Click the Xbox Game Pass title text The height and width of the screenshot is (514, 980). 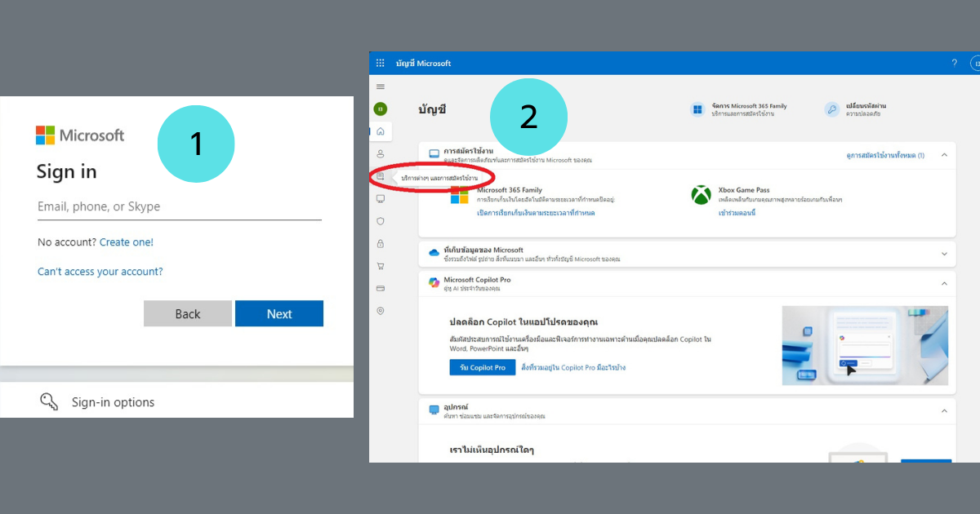tap(744, 190)
